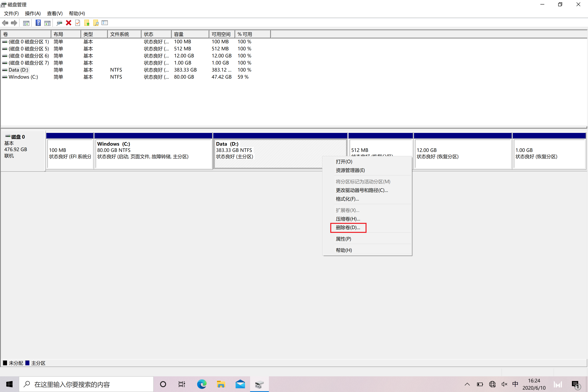Image resolution: width=588 pixels, height=392 pixels.
Task: Click the back arrow toolbar icon
Action: click(5, 23)
